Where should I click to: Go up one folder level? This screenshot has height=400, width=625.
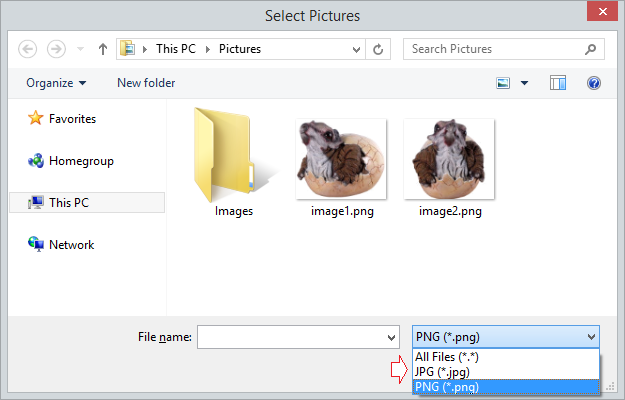[x=103, y=49]
